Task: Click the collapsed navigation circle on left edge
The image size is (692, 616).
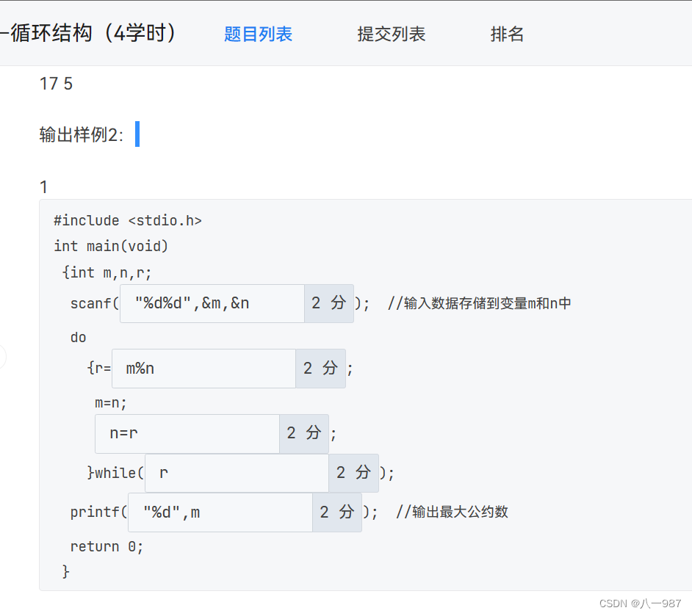Action: coord(2,357)
